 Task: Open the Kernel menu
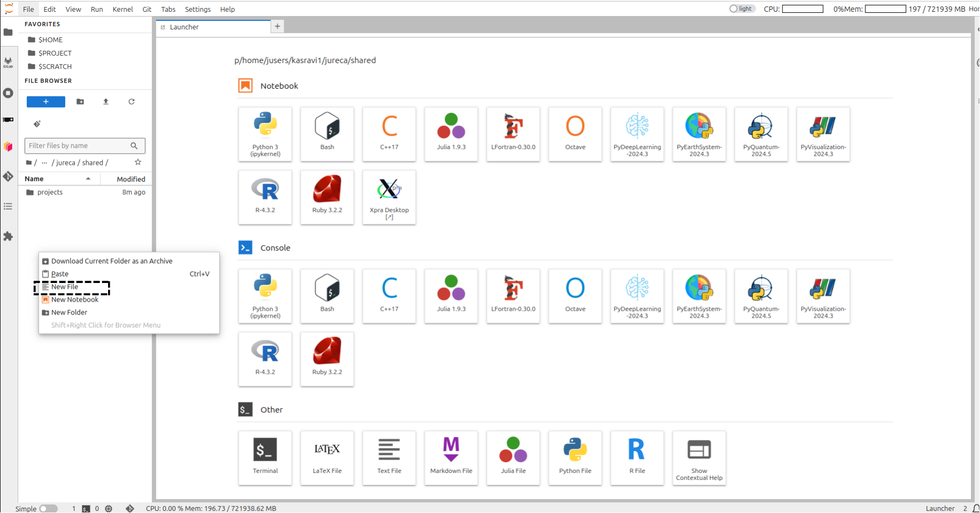pyautogui.click(x=122, y=9)
